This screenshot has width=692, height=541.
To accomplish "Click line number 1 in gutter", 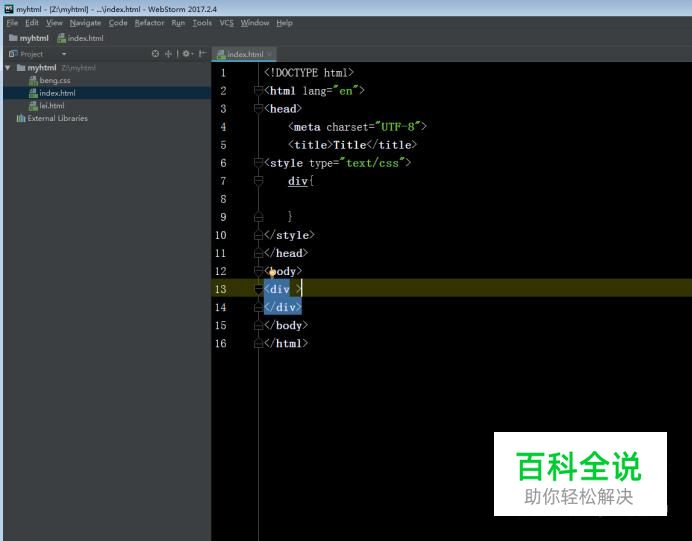I will point(223,73).
